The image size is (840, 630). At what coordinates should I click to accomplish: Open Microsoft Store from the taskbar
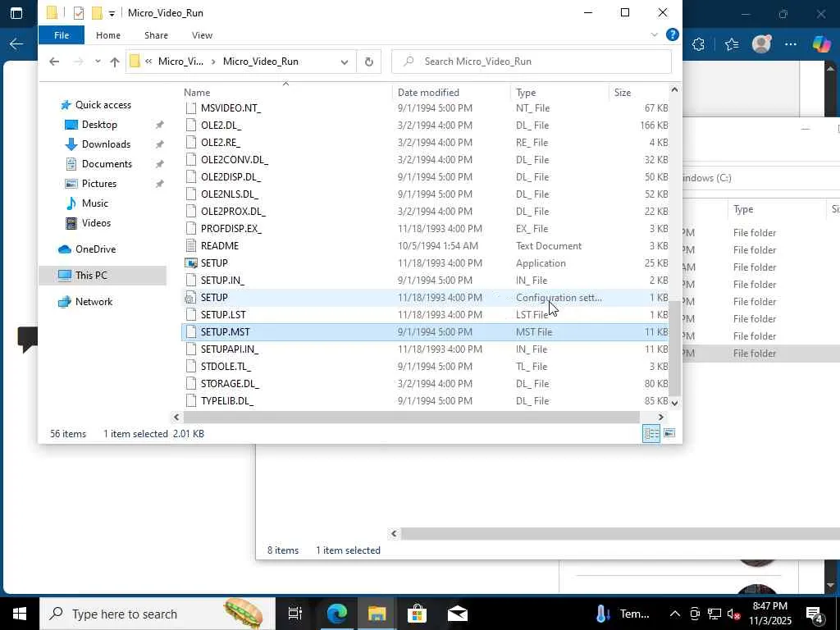coord(417,614)
